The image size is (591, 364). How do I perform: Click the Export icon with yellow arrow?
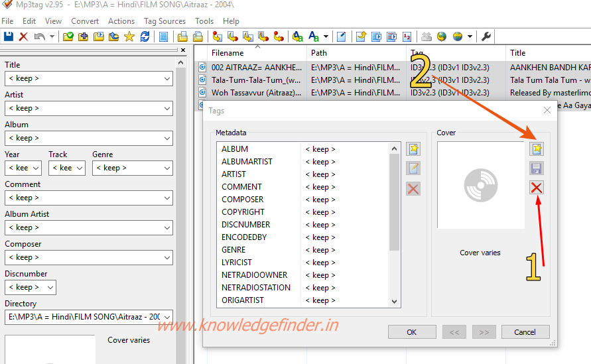[361, 36]
